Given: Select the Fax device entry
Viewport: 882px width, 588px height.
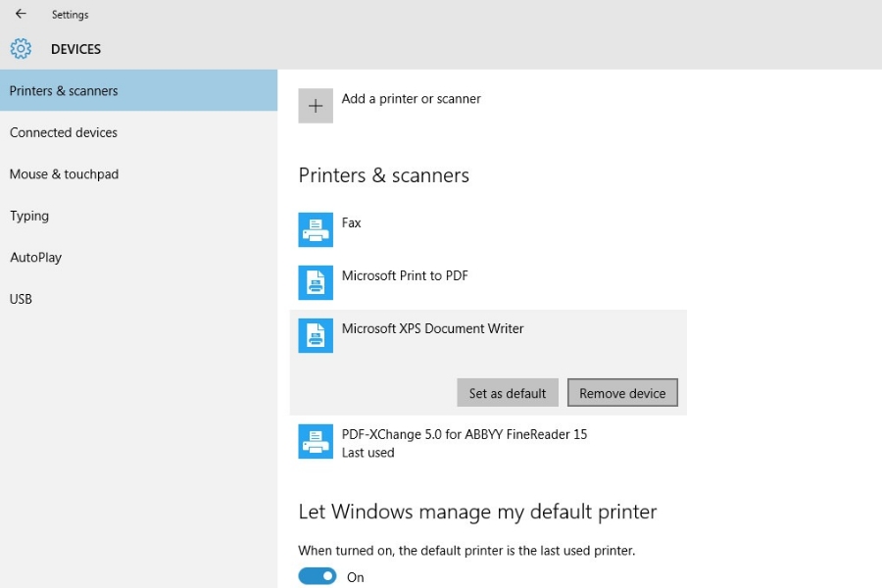Looking at the screenshot, I should tap(352, 223).
